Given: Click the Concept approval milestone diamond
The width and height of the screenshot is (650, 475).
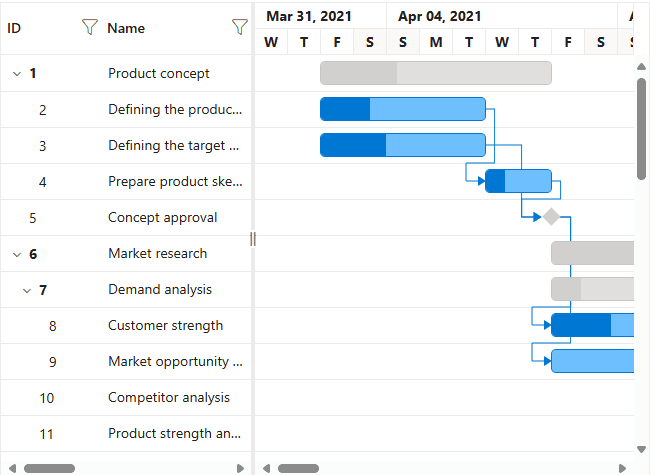Looking at the screenshot, I should (x=551, y=217).
